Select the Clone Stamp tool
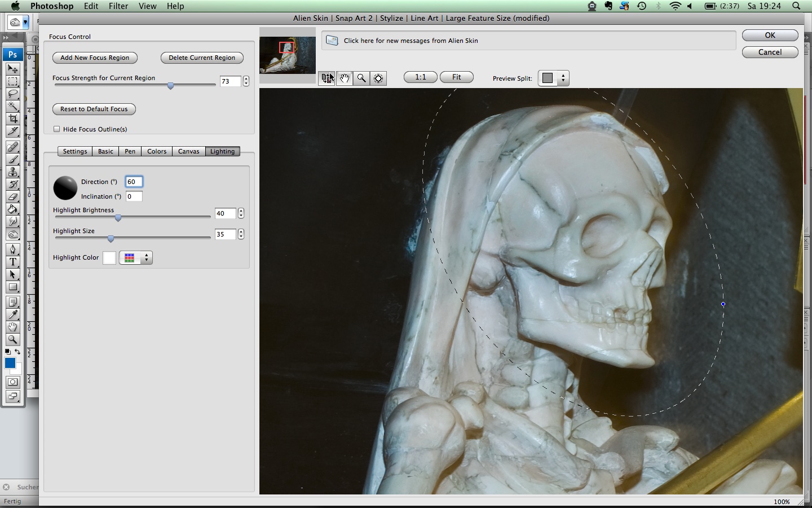 coord(12,172)
